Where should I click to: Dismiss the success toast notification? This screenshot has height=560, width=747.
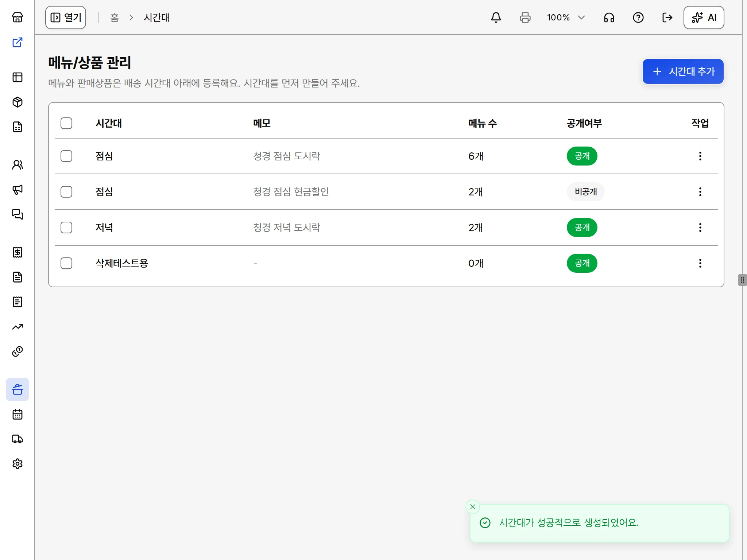point(473,507)
